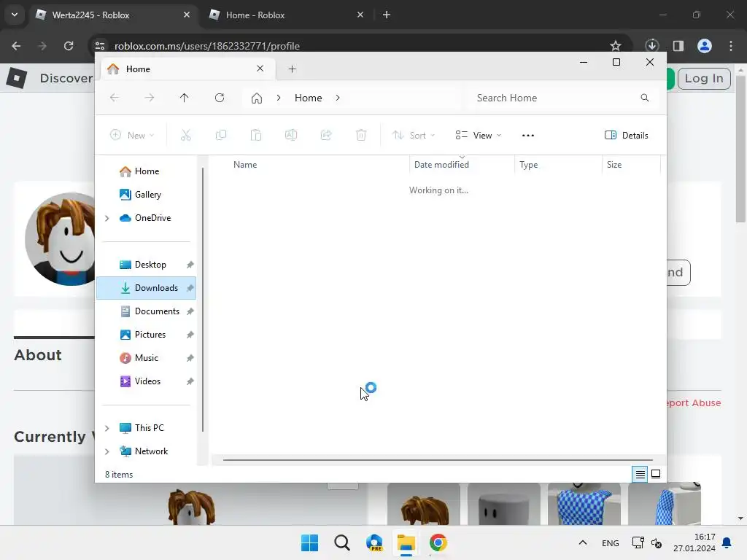Switch to the details list view icon in status bar

(x=640, y=474)
